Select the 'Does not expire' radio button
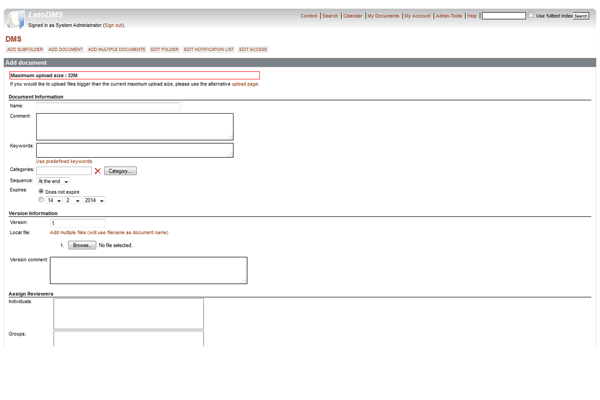The height and width of the screenshot is (400, 600). 41,191
